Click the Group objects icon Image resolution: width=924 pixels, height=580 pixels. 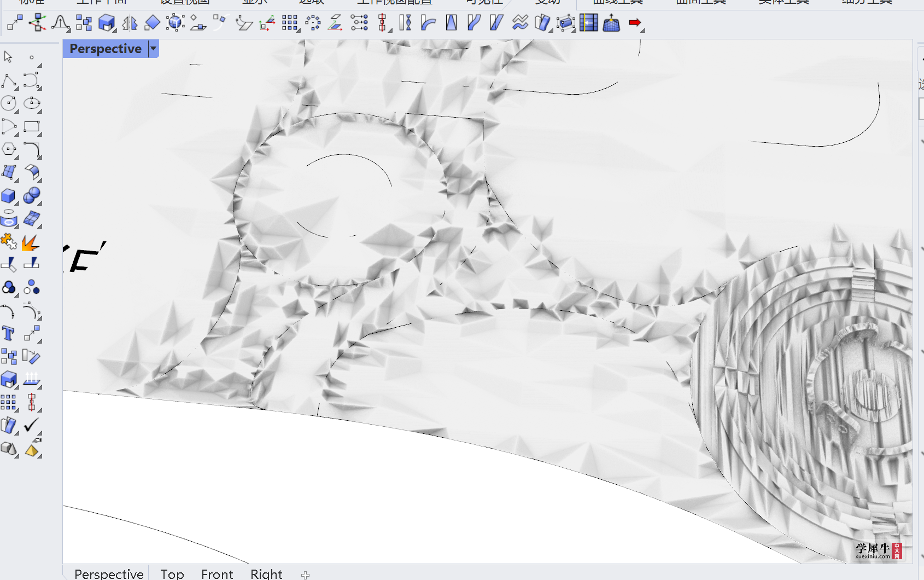click(x=9, y=287)
